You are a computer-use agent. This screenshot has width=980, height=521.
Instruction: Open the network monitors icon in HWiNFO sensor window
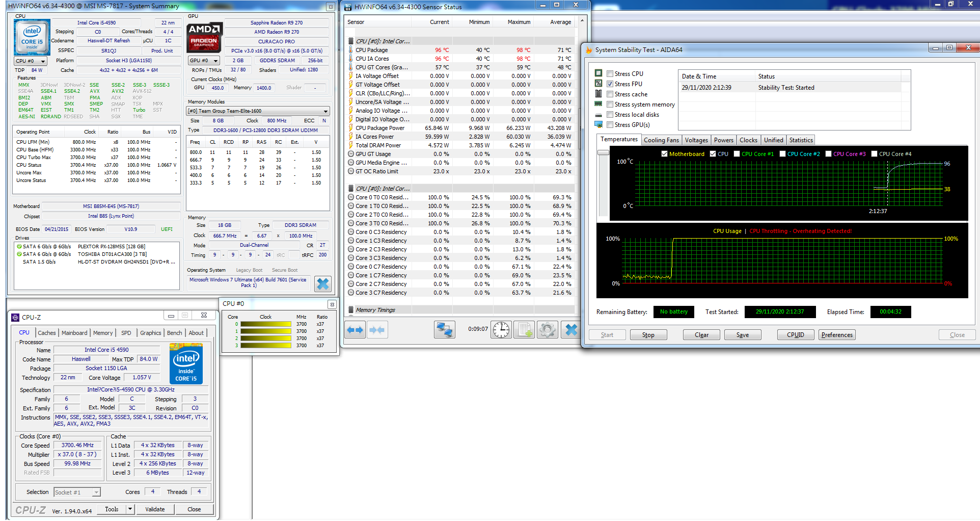[x=445, y=330]
